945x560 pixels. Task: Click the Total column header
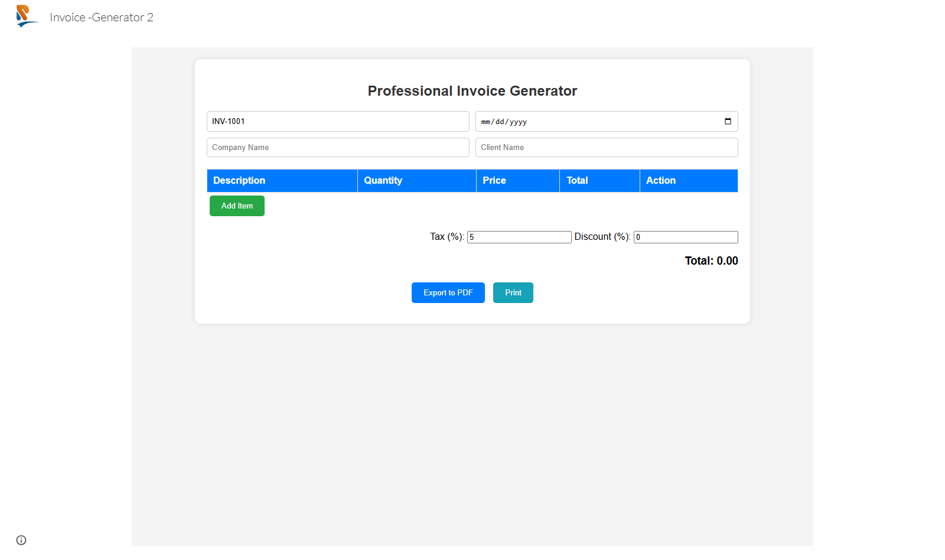[x=600, y=181]
